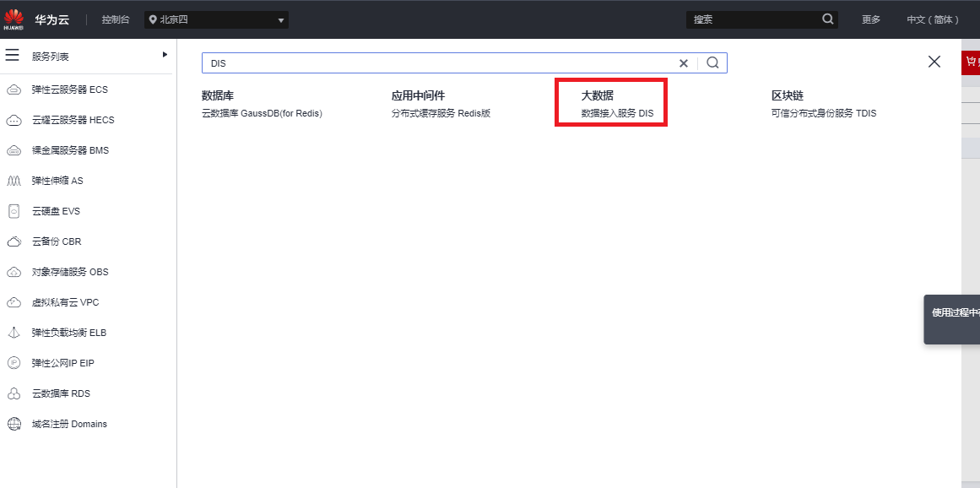
Task: Click the 虚拟私有云 VPC icon
Action: point(14,302)
